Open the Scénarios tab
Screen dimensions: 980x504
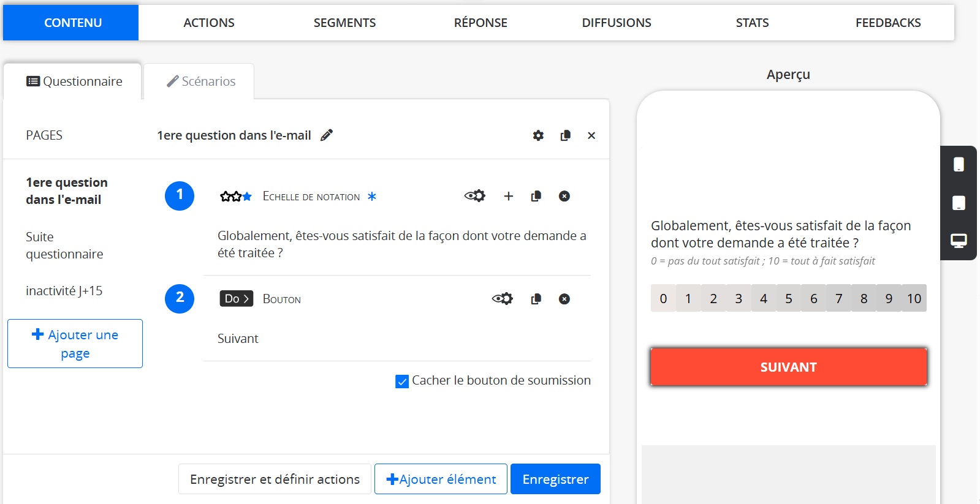point(200,81)
